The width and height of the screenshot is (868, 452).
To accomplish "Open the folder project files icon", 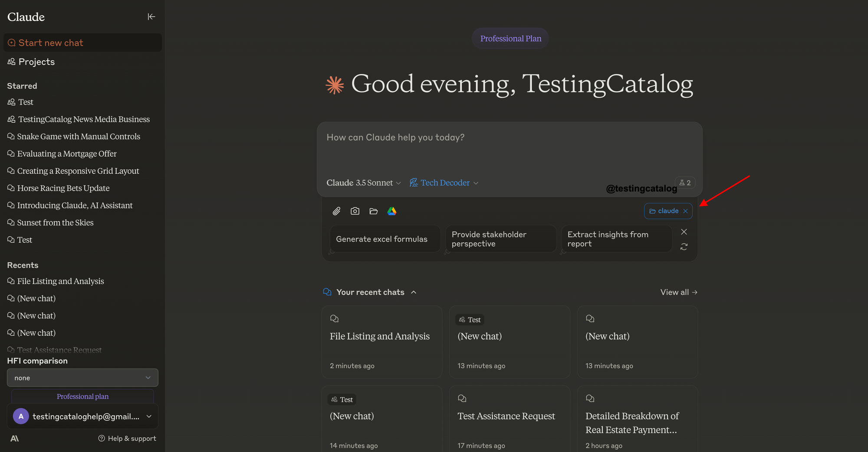I will pos(373,211).
